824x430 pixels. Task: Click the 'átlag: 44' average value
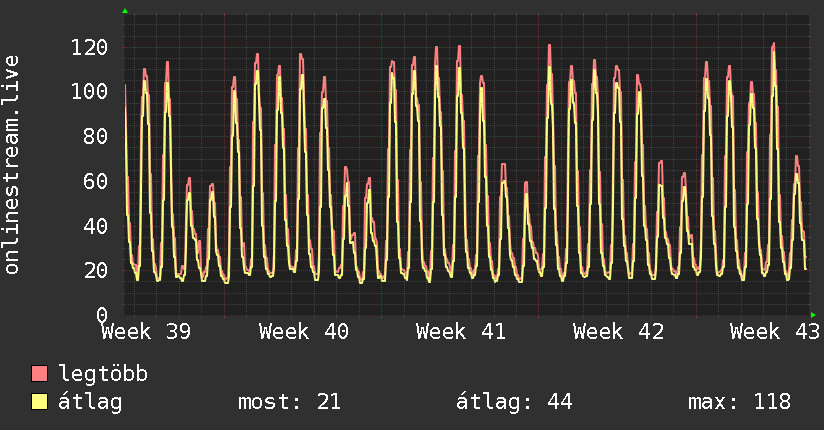click(x=514, y=402)
